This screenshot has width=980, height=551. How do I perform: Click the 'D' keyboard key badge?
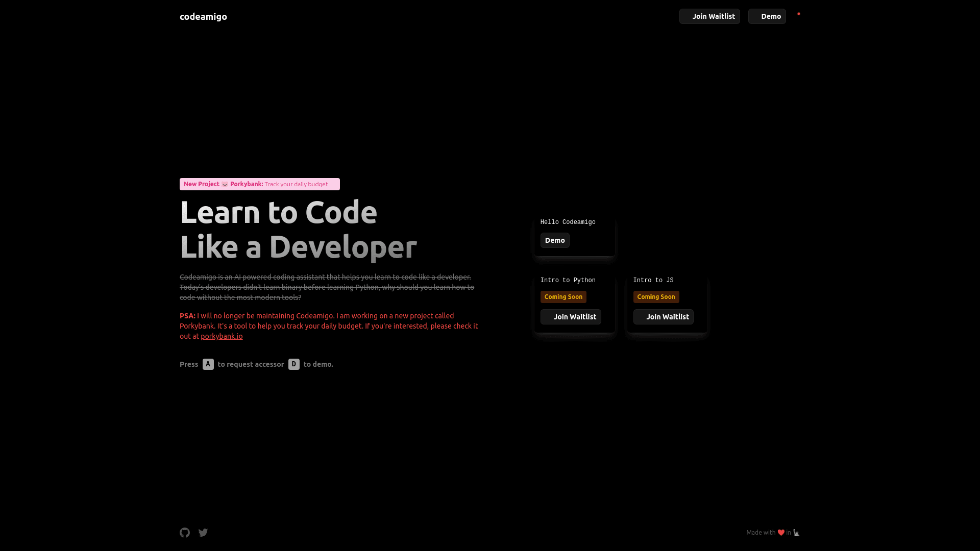coord(294,364)
